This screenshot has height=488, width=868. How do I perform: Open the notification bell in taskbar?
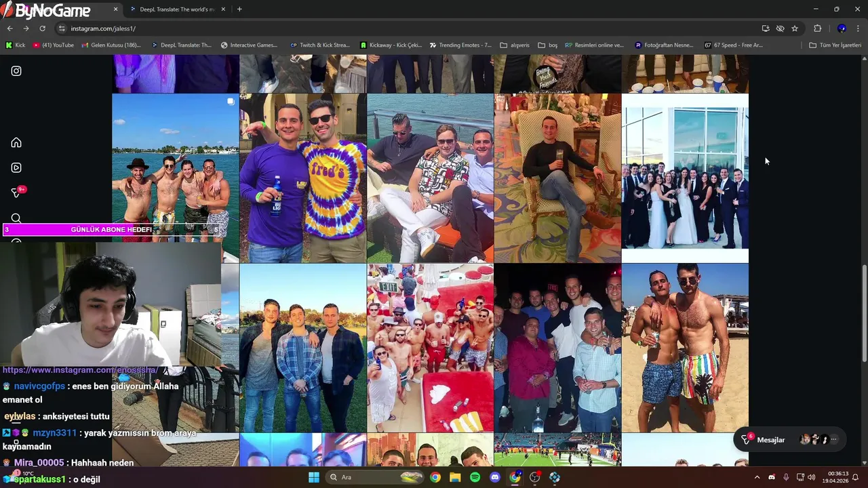tap(856, 477)
